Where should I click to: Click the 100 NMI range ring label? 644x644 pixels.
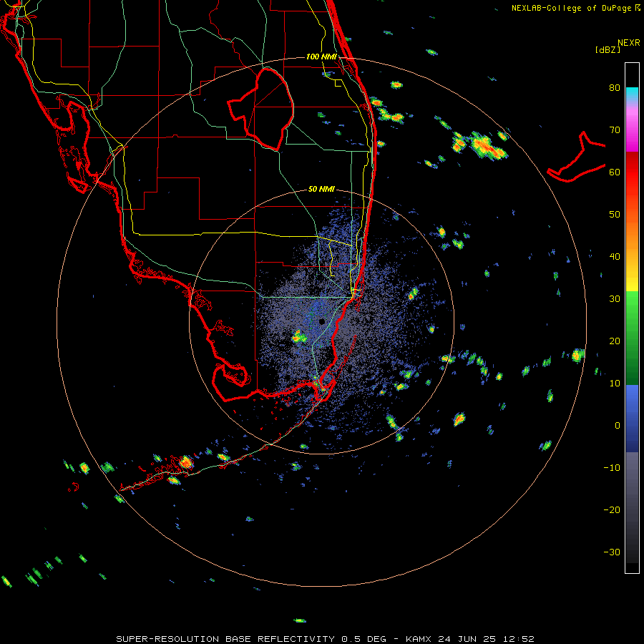[x=321, y=57]
